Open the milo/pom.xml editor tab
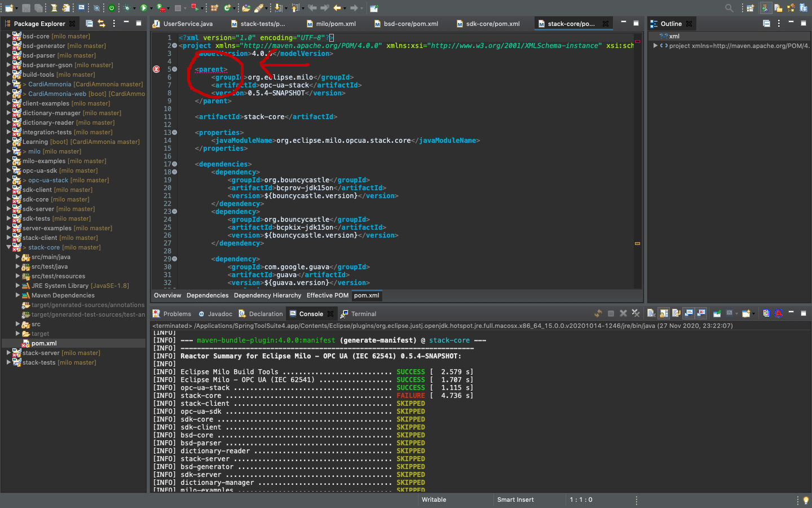The image size is (812, 508). click(x=331, y=24)
